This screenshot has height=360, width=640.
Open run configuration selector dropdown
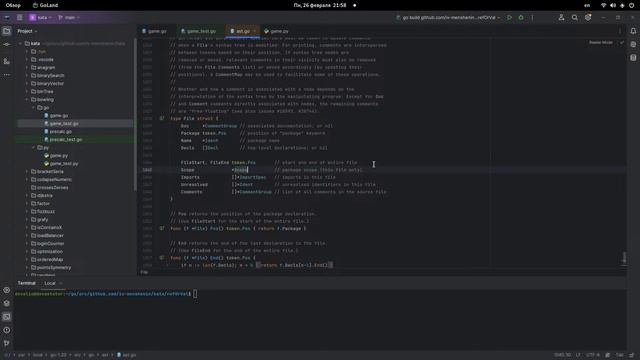(448, 18)
